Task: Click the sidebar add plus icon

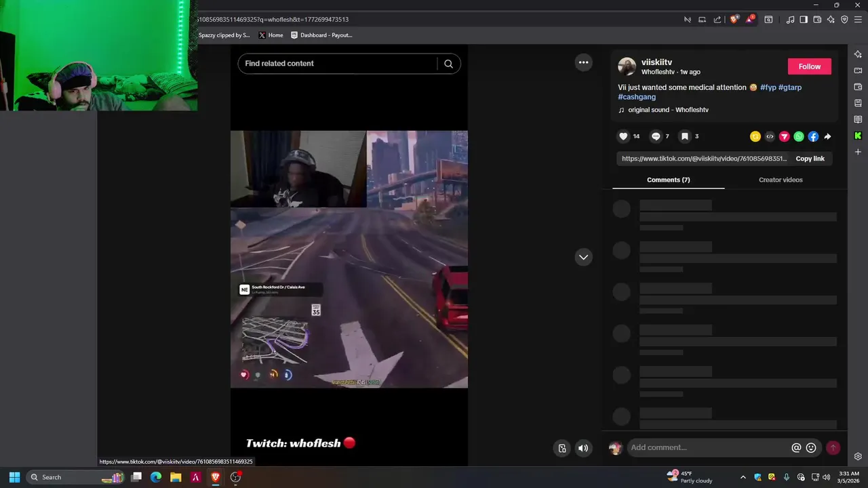Action: pyautogui.click(x=858, y=152)
